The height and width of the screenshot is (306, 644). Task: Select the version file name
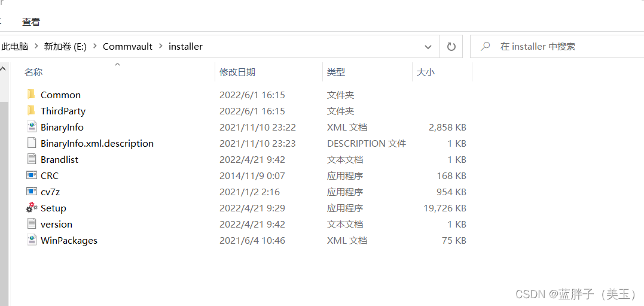[x=56, y=224]
